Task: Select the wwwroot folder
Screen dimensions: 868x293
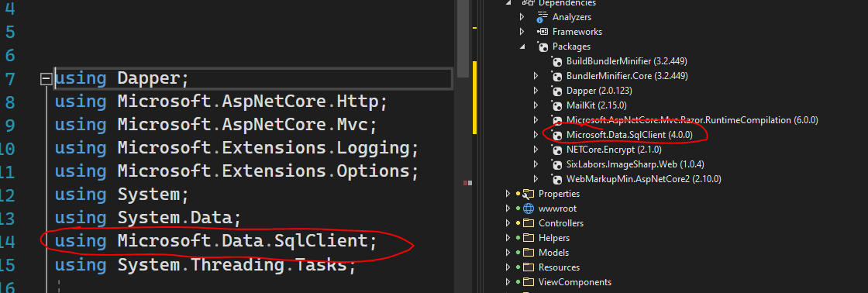Action: [x=556, y=209]
